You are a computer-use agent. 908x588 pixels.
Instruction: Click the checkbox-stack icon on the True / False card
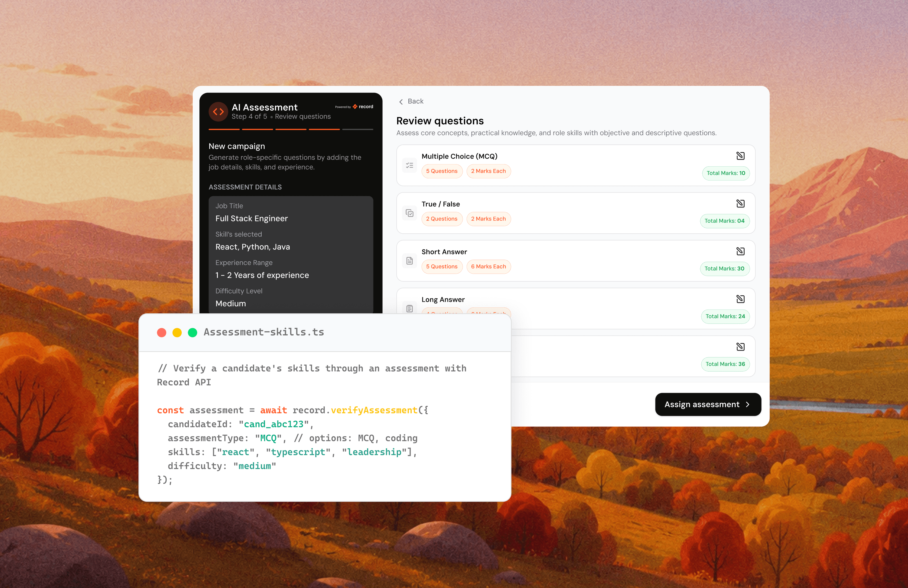pos(409,213)
